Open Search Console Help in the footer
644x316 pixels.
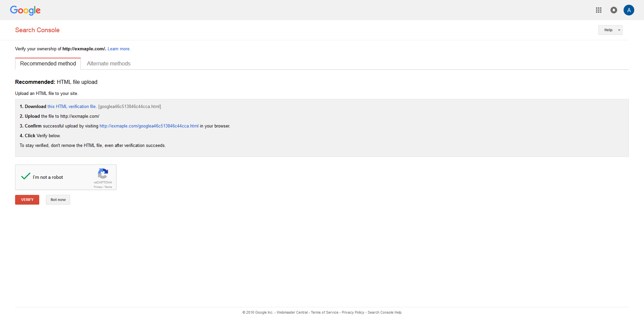[384, 312]
